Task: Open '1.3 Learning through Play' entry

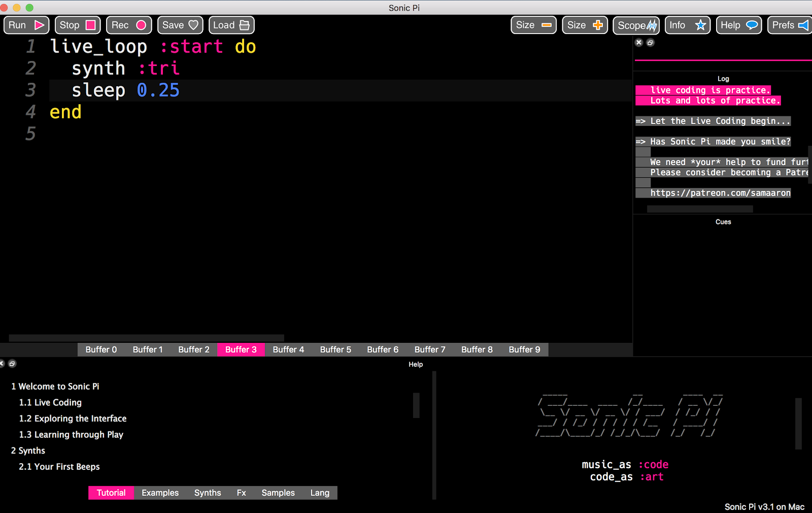Action: point(71,435)
